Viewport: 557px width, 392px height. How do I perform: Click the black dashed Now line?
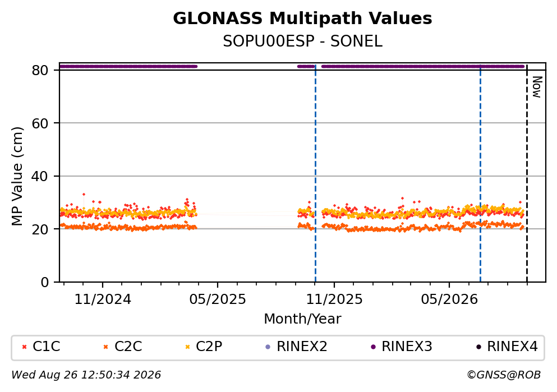pyautogui.click(x=527, y=174)
